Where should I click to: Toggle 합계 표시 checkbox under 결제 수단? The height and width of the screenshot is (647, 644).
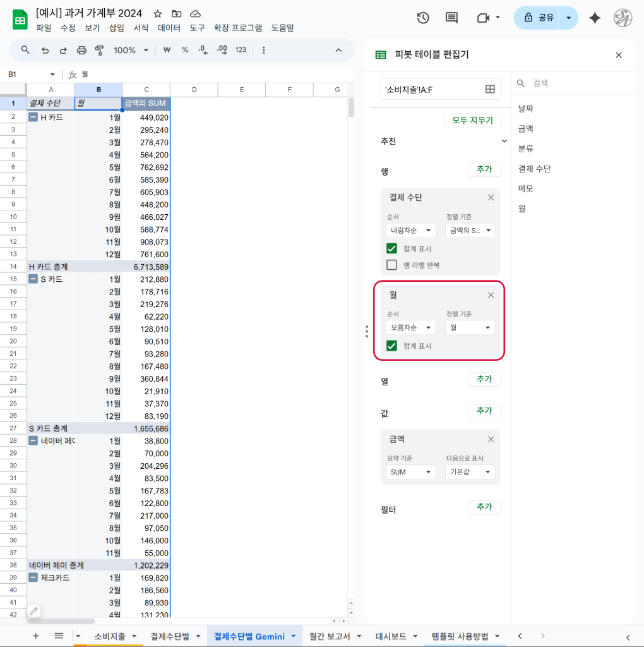[392, 249]
